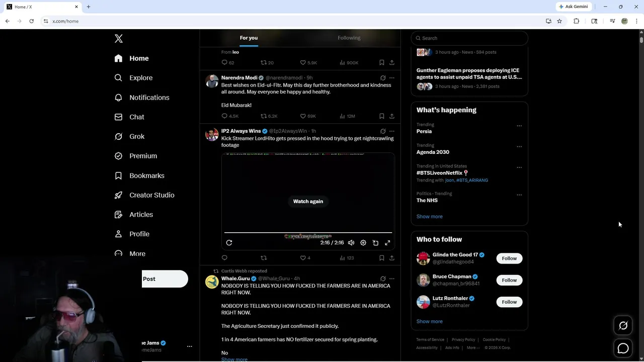Screen dimensions: 644x362
Task: Open Explore in the sidebar
Action: tap(134, 78)
